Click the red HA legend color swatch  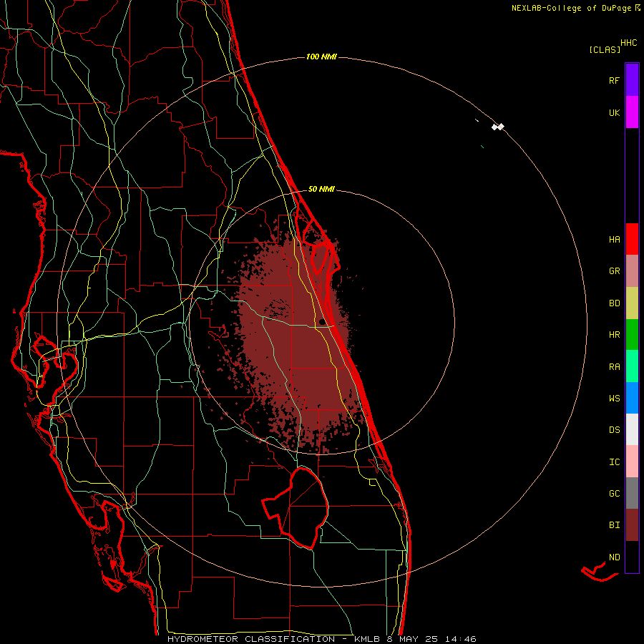632,239
